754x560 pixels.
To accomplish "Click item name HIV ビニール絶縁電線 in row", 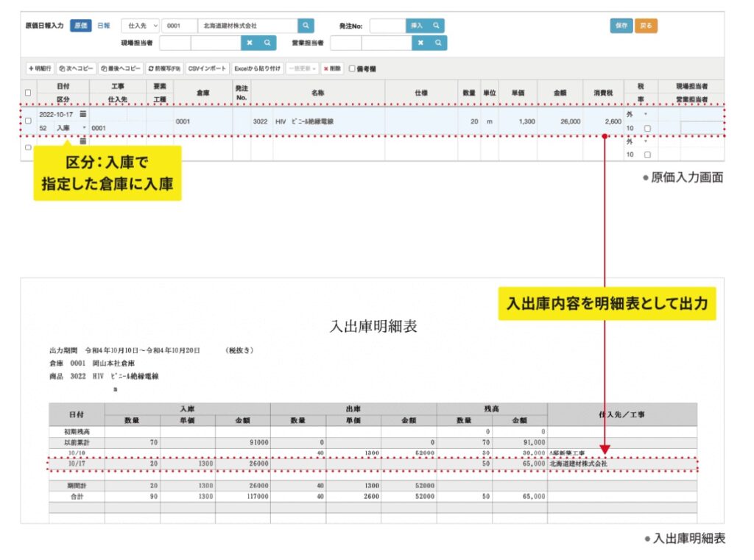I will [304, 121].
